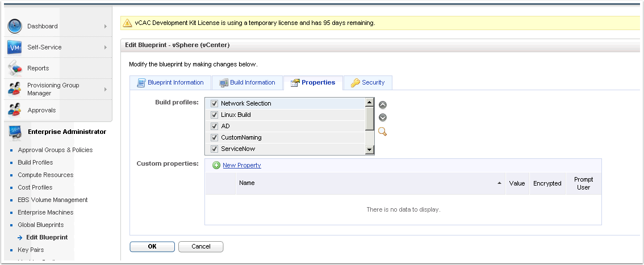Expand the Self-Service menu arrow
The width and height of the screenshot is (644, 265).
coord(105,47)
